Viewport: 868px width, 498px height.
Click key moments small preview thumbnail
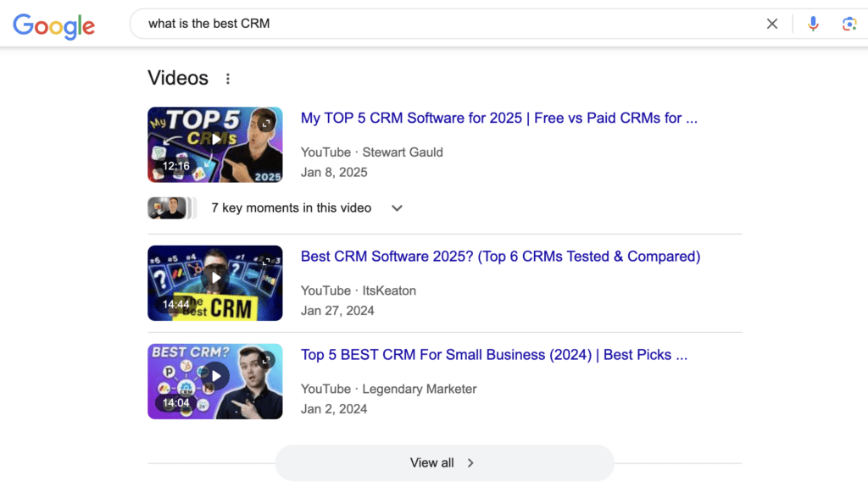[168, 208]
